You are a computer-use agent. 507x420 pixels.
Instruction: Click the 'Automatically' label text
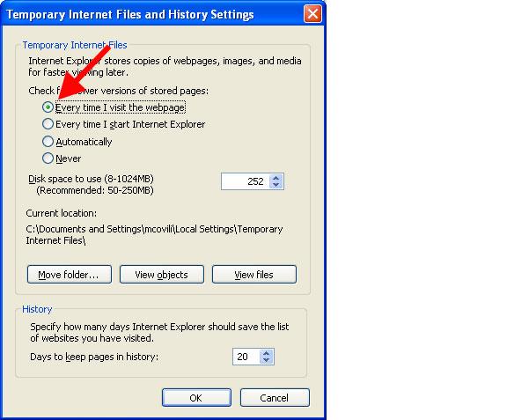pyautogui.click(x=84, y=142)
